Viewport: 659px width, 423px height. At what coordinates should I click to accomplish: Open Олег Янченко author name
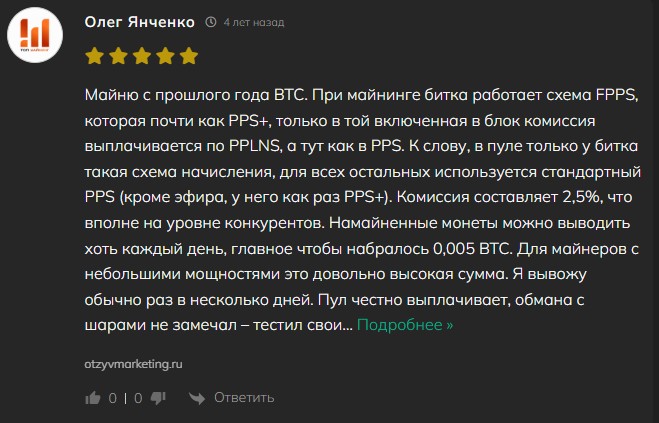(x=140, y=22)
